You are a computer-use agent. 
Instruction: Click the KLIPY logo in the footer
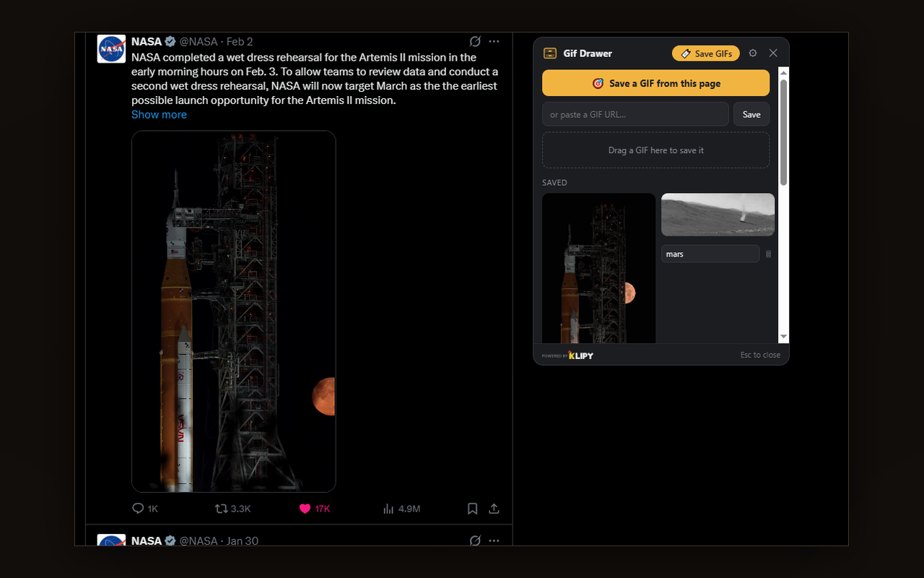(x=581, y=355)
